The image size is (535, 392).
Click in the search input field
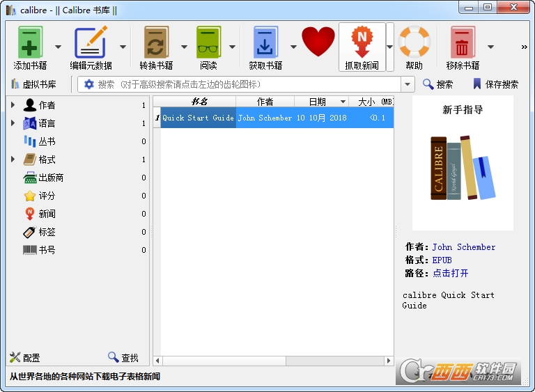click(x=247, y=84)
